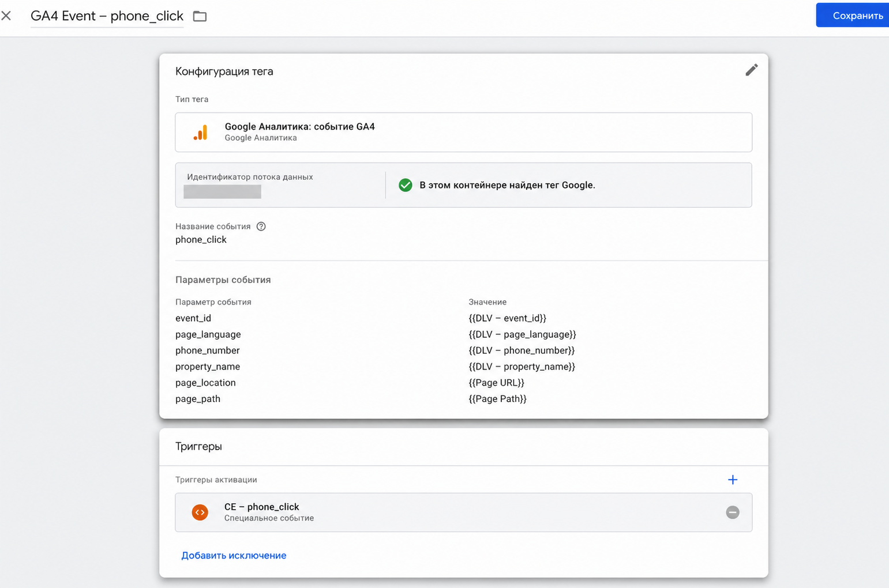The width and height of the screenshot is (889, 588).
Task: Click the Триггеры активации label
Action: click(x=216, y=480)
